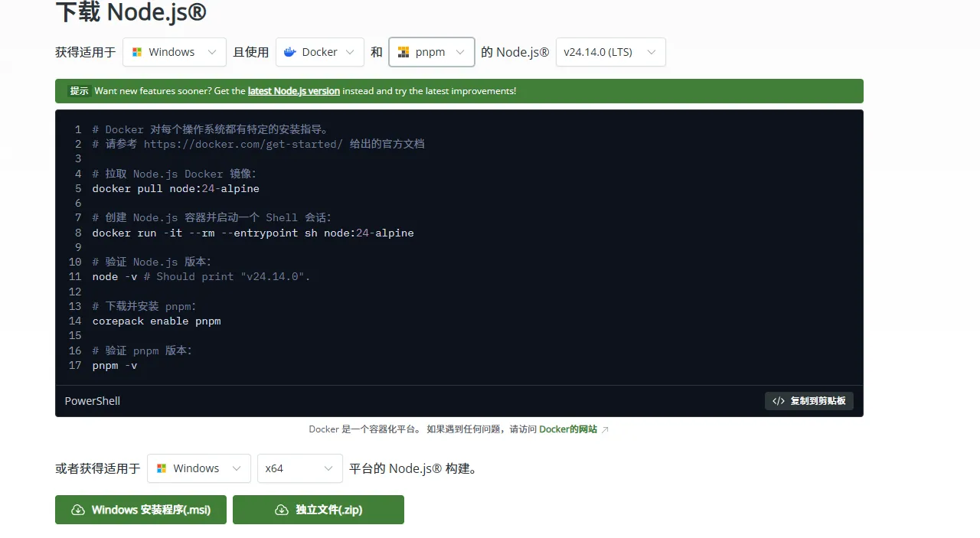Select the docker pull node:24-alpine code line
This screenshot has height=538, width=980.
(x=175, y=188)
